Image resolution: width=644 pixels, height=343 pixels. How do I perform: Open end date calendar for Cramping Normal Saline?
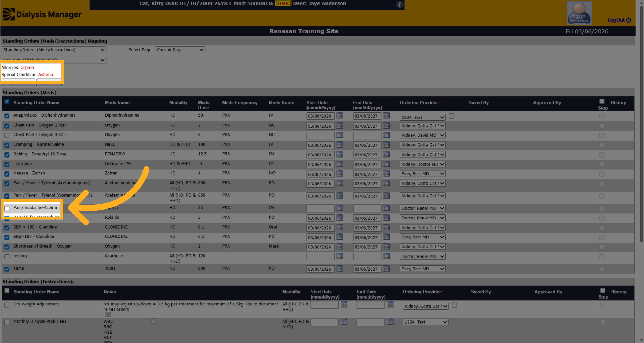pyautogui.click(x=386, y=145)
